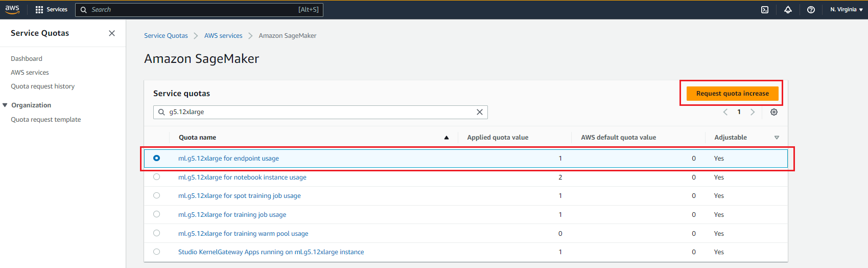Open Studio KernelGateway Apps quota link
The height and width of the screenshot is (268, 868).
(271, 252)
